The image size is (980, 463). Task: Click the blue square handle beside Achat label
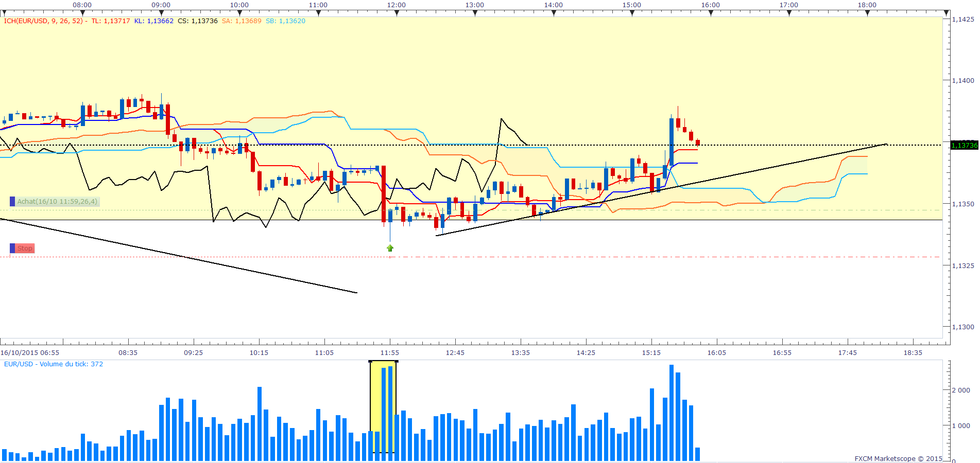click(x=12, y=202)
